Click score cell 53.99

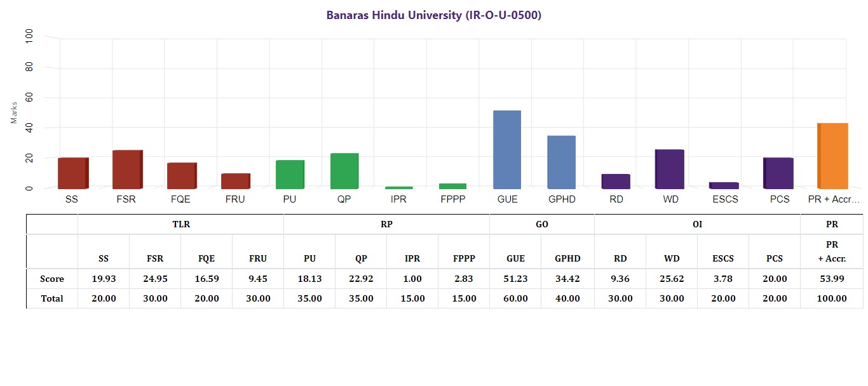click(832, 279)
